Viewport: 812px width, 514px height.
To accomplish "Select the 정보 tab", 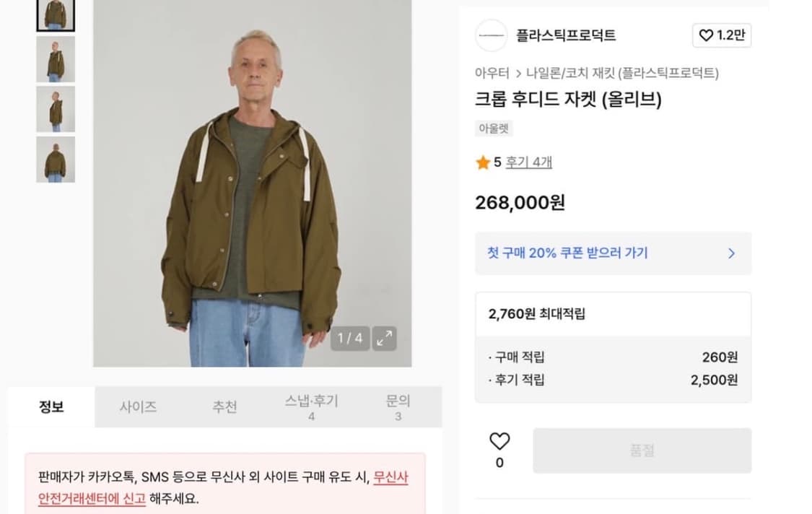I will click(x=51, y=406).
